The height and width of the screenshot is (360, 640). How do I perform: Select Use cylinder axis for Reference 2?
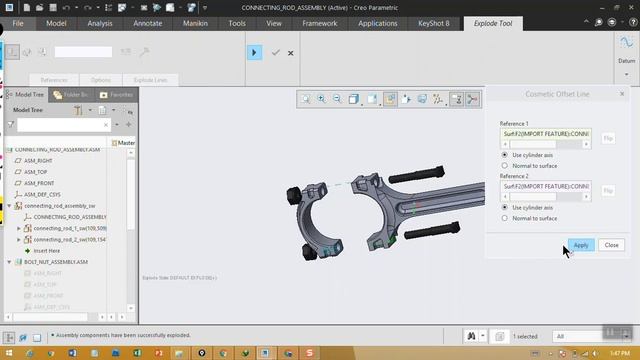pos(505,207)
